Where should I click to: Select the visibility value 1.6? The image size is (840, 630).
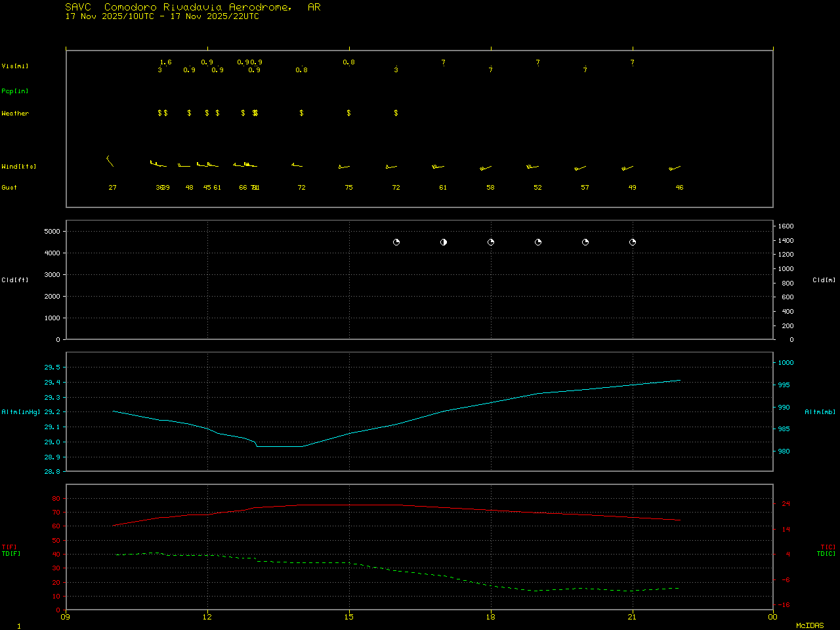166,62
